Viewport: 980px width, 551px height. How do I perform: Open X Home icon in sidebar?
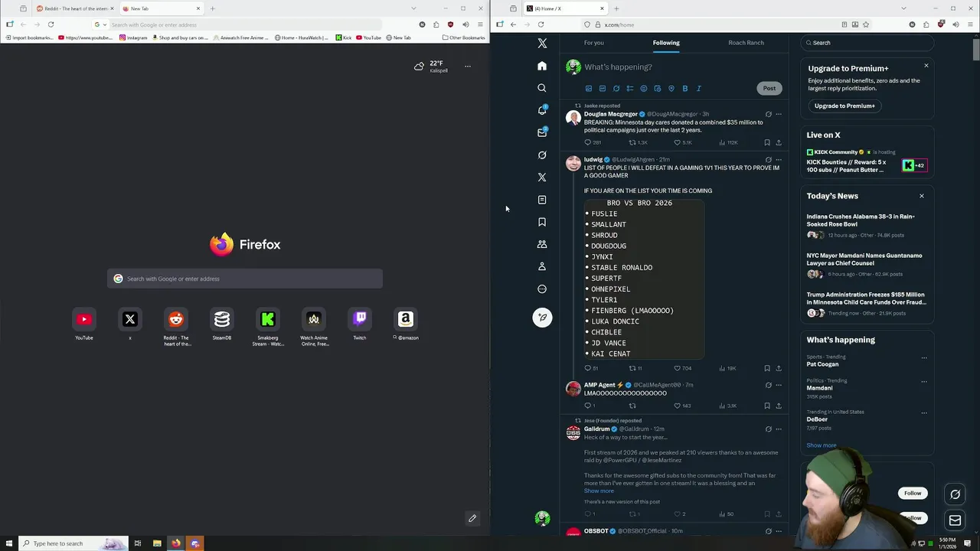(x=542, y=66)
